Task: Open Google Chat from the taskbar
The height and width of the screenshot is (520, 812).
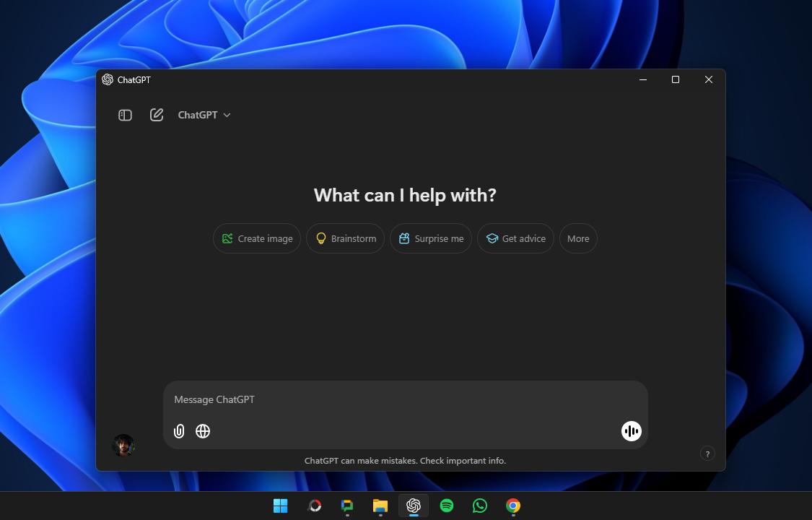Action: click(347, 506)
